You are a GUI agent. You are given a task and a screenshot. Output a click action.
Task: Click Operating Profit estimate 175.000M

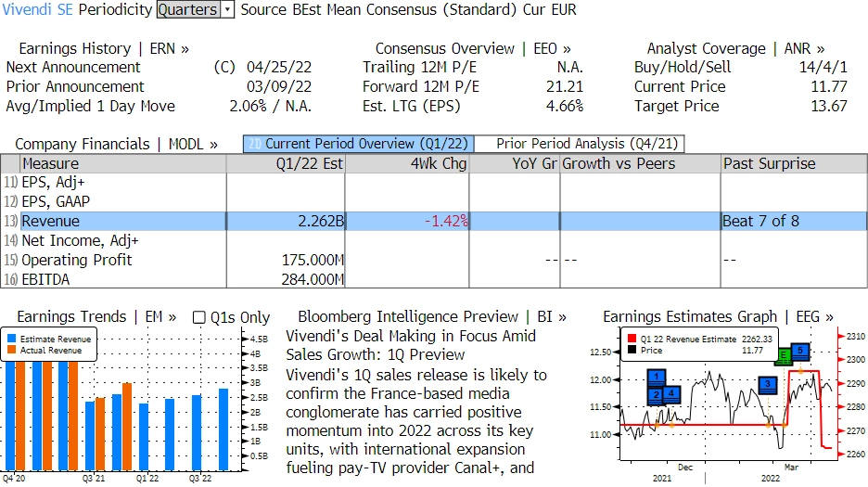click(x=313, y=260)
